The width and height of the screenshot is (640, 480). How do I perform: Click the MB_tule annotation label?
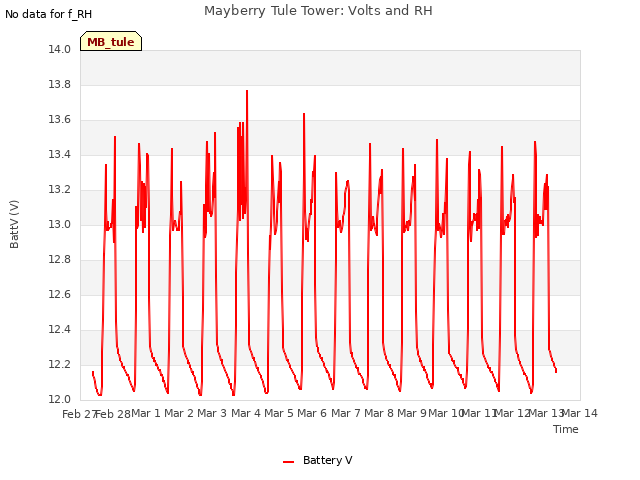[111, 41]
